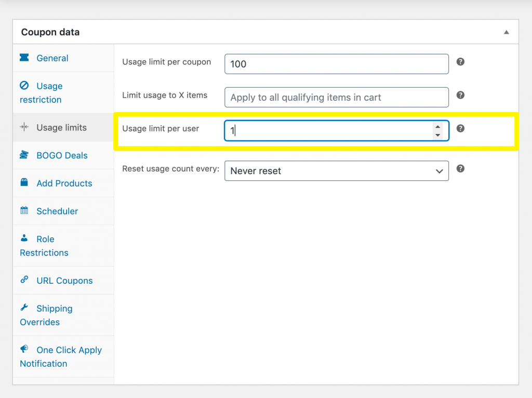Click the 'Usage limit per user' label
The height and width of the screenshot is (398, 532).
point(161,128)
